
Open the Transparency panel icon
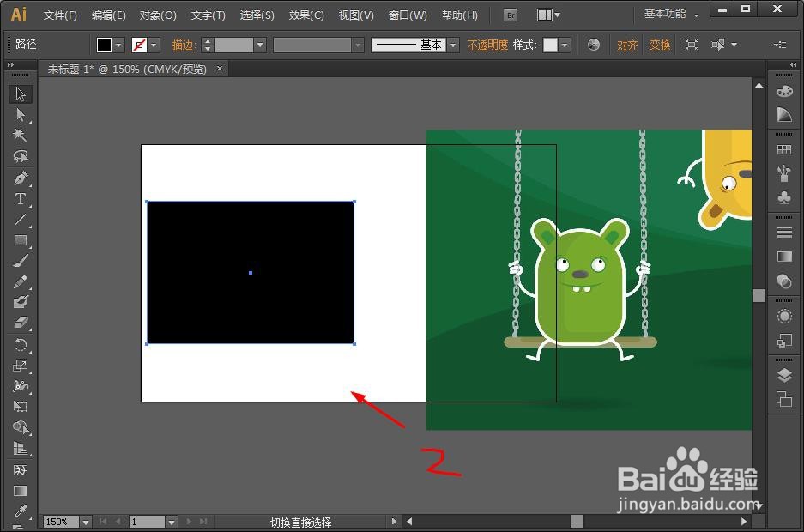(784, 281)
